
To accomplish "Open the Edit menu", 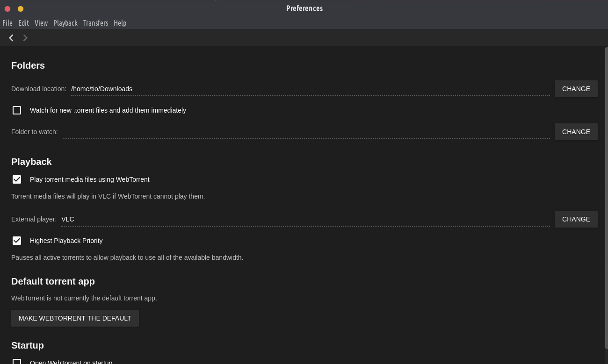I will pos(23,23).
